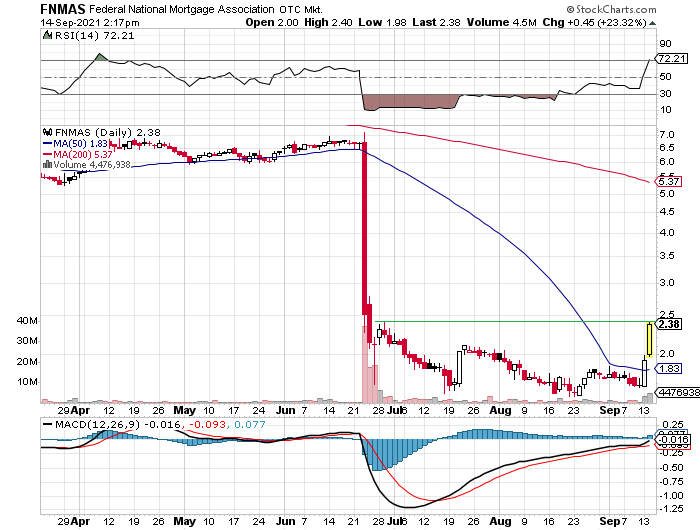Image resolution: width=700 pixels, height=530 pixels.
Task: Click the FNMAS ticker symbol title
Action: [x=63, y=9]
